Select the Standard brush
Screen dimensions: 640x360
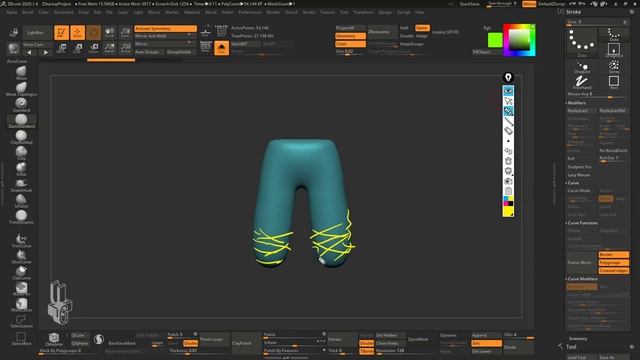click(21, 104)
